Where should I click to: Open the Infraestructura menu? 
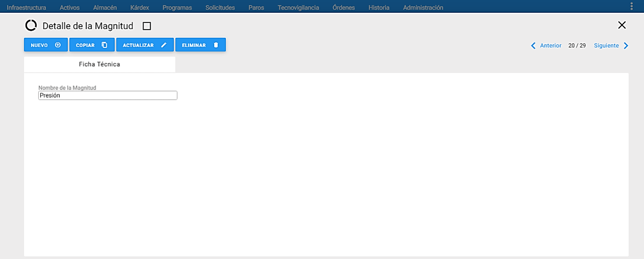26,8
